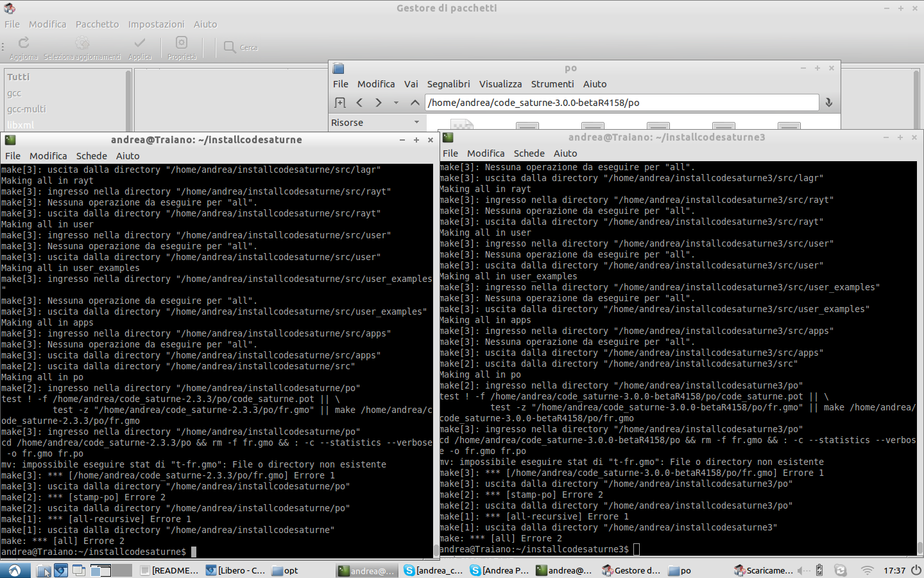924x578 pixels.
Task: Open the Libero browser window from taskbar
Action: [x=235, y=570]
